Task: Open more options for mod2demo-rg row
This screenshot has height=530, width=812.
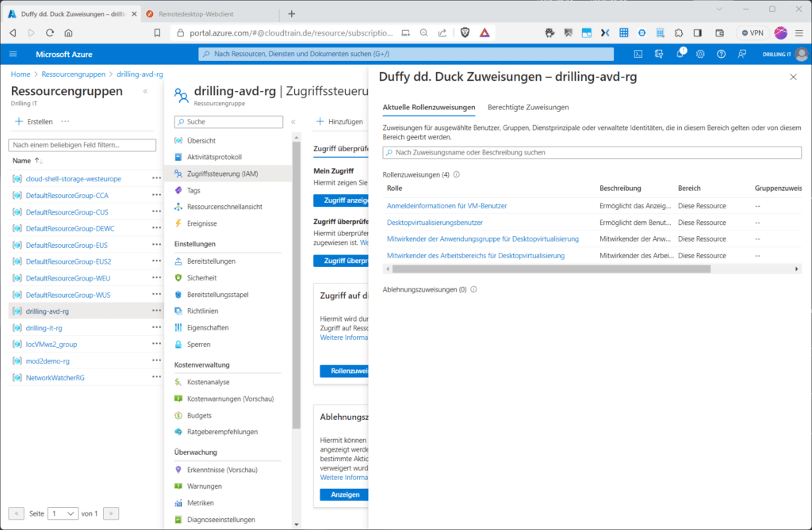Action: 156,360
